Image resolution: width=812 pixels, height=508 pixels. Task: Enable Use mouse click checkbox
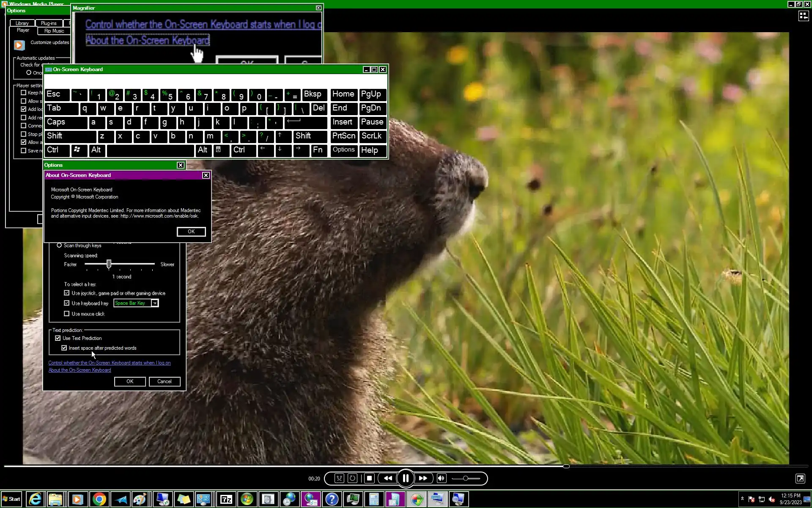66,314
